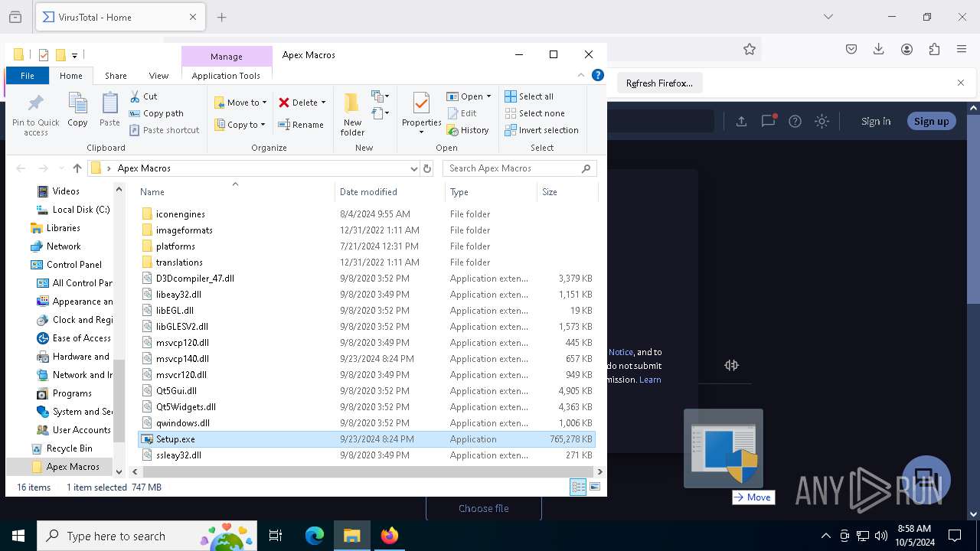
Task: Open Move to dropdown
Action: (x=240, y=103)
